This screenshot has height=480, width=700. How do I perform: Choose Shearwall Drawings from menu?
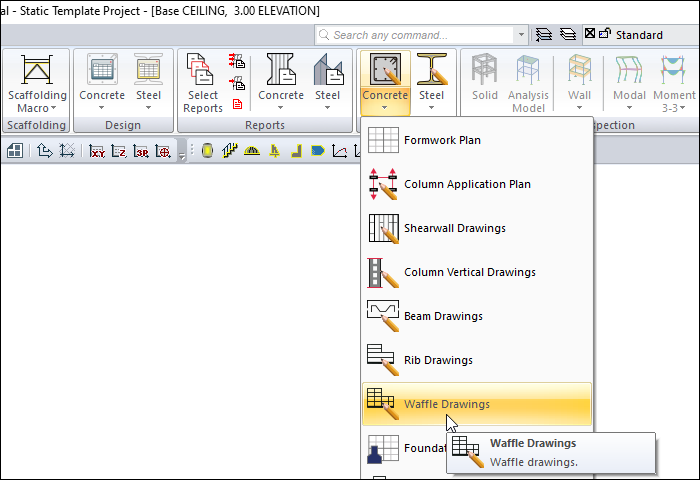pos(477,228)
